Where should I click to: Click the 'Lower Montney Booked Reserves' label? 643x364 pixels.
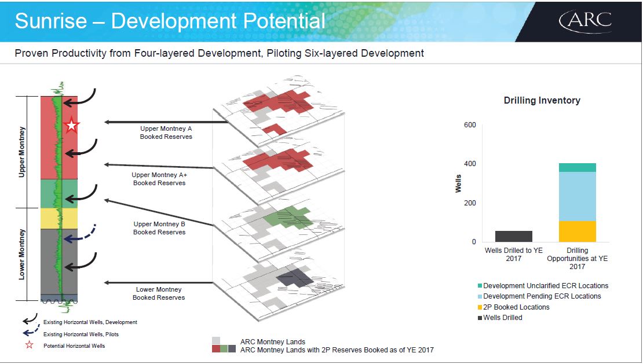[x=159, y=293]
